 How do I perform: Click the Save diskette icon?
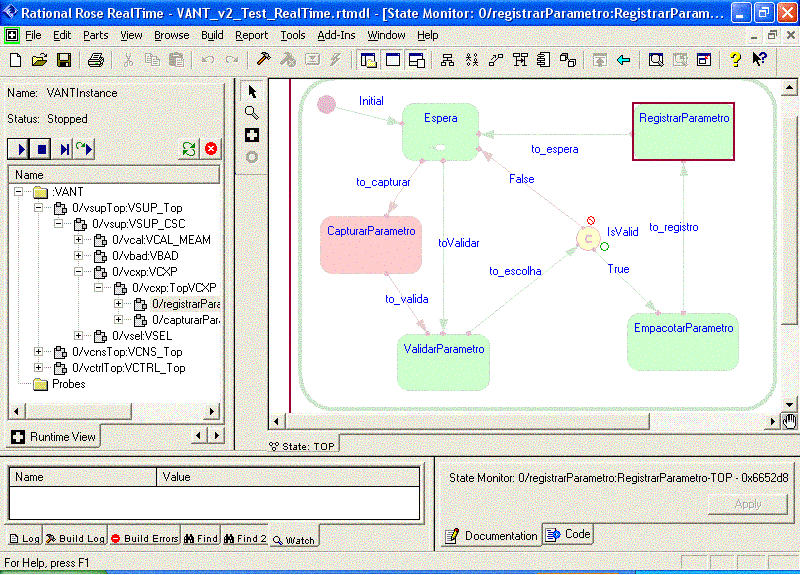pyautogui.click(x=63, y=60)
